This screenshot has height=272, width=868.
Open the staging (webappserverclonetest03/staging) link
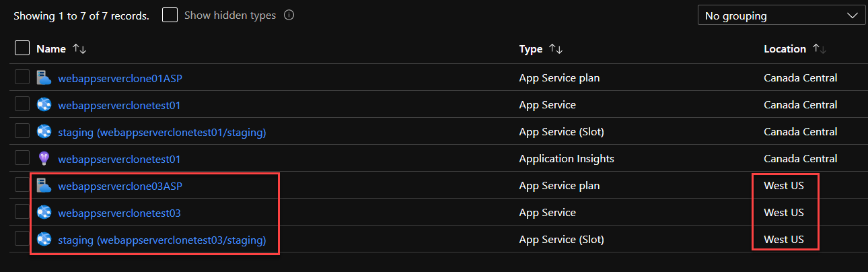point(162,240)
